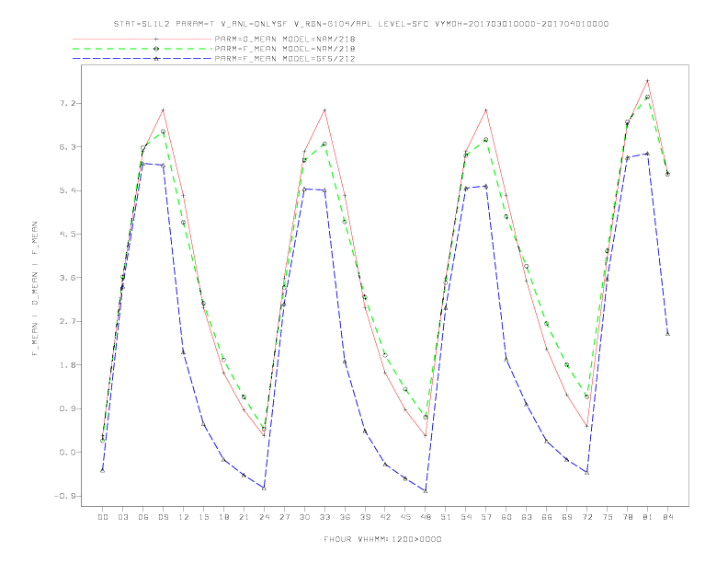Click the x-axis tick label 12
728x563 pixels.
click(x=184, y=517)
